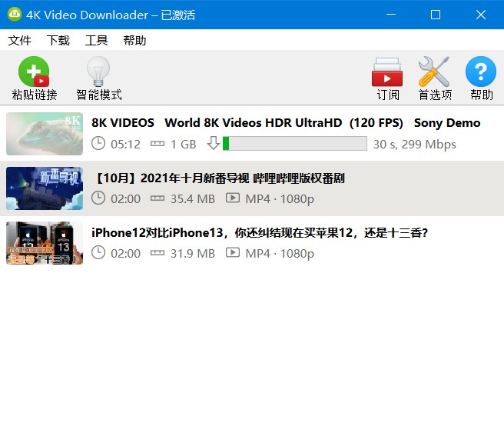
Task: Click the 4K Video Downloader app logo
Action: (x=15, y=15)
